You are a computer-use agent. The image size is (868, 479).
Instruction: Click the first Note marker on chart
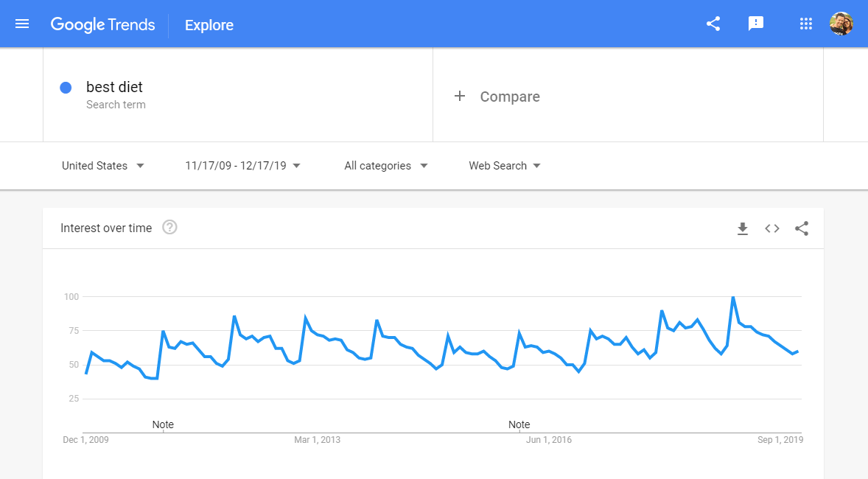pyautogui.click(x=163, y=424)
